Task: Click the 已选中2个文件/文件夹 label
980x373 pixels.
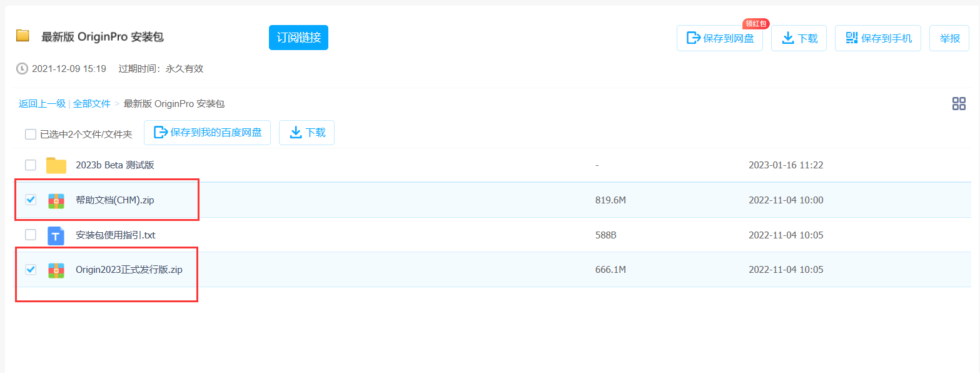Action: (x=86, y=134)
